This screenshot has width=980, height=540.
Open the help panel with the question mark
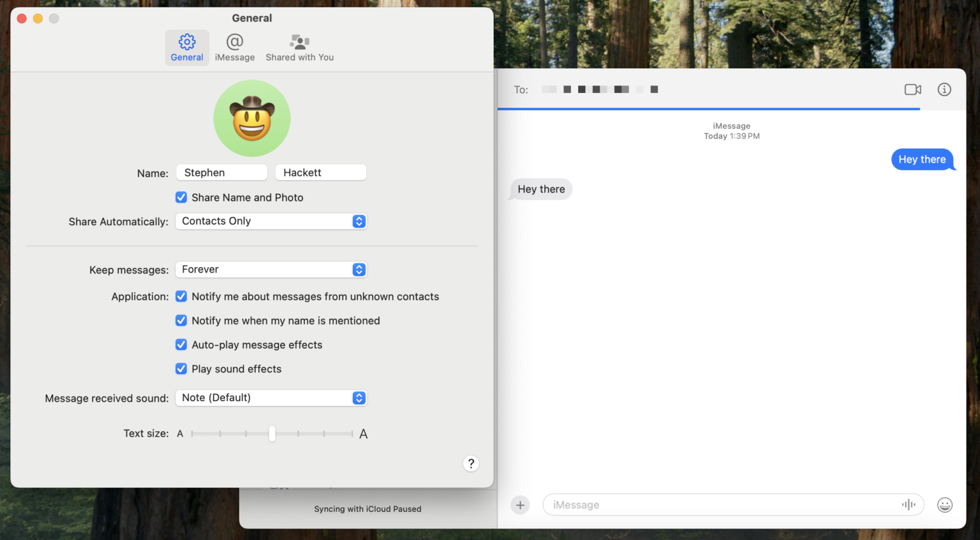pos(471,463)
